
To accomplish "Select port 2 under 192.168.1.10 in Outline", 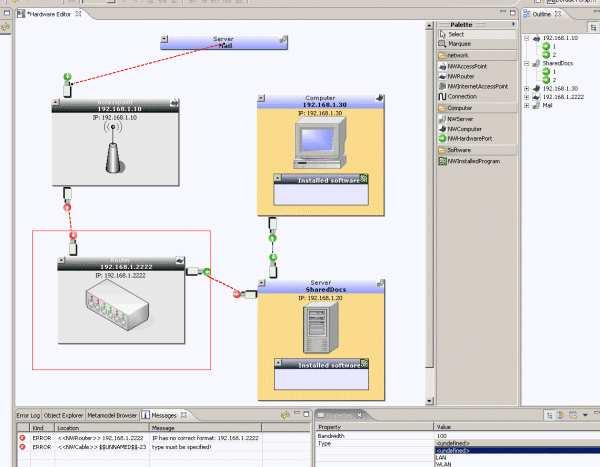I will [x=549, y=55].
